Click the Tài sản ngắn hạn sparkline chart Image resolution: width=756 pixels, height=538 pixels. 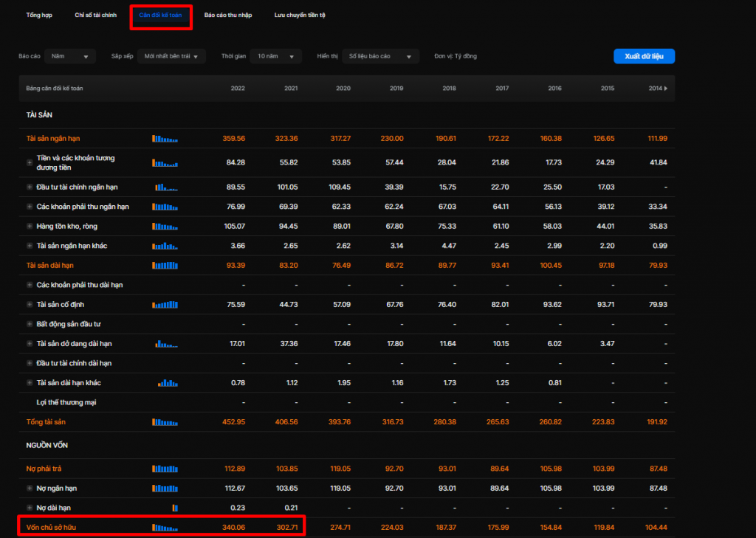[165, 139]
